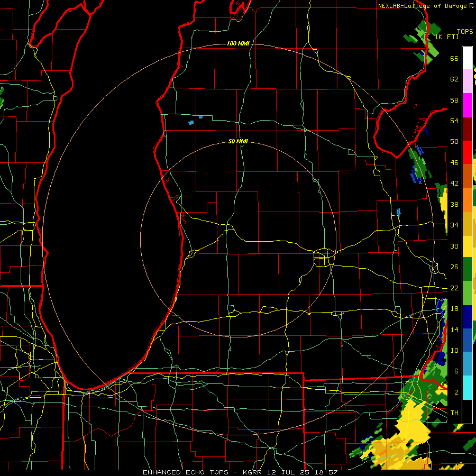Click the "TOPS" legend title
Image resolution: width=476 pixels, height=476 pixels.
[x=465, y=32]
